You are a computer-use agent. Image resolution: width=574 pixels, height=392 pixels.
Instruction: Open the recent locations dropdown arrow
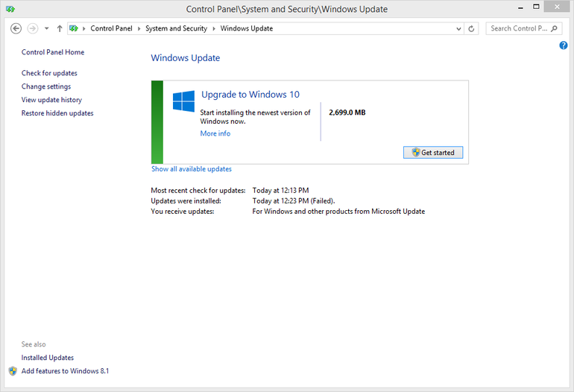pos(46,28)
